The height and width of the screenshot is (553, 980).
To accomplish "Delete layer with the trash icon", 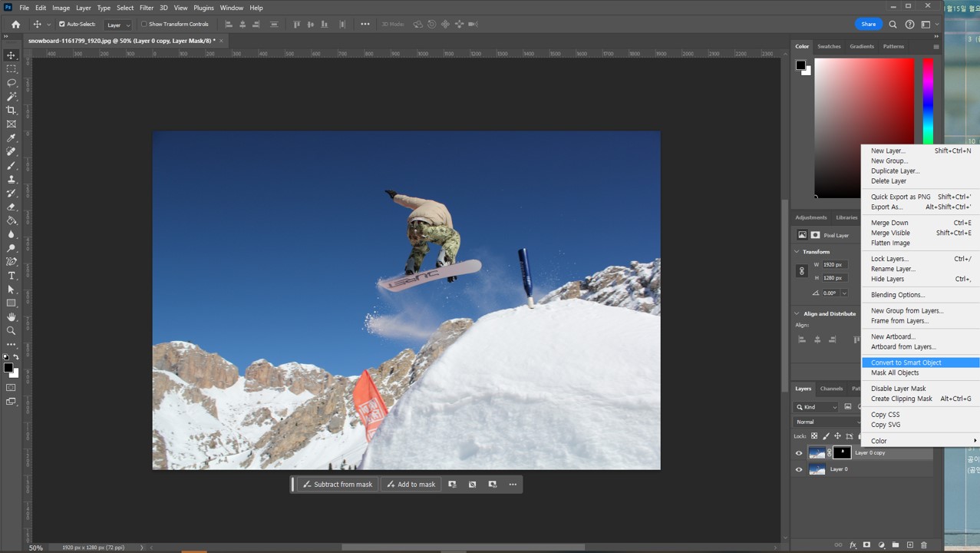I will point(923,545).
